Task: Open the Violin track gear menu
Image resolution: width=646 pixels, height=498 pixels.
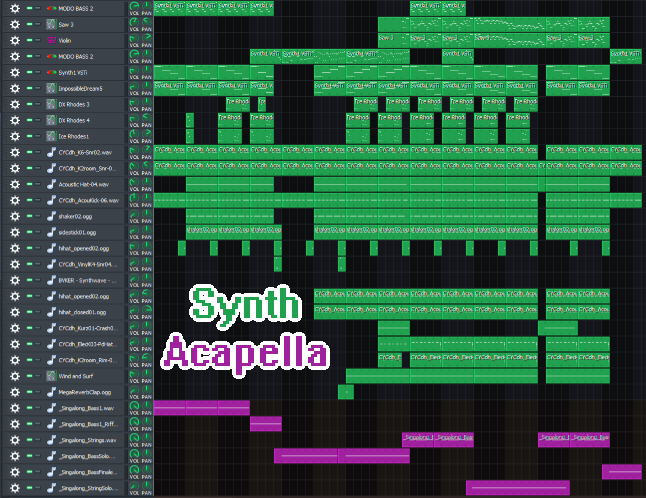Action: (x=15, y=40)
